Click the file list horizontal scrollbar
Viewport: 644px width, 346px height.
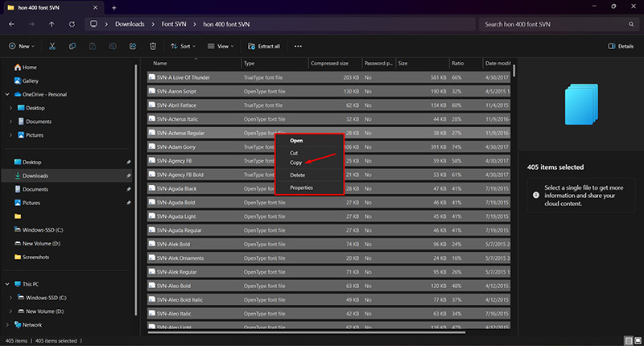pyautogui.click(x=307, y=332)
